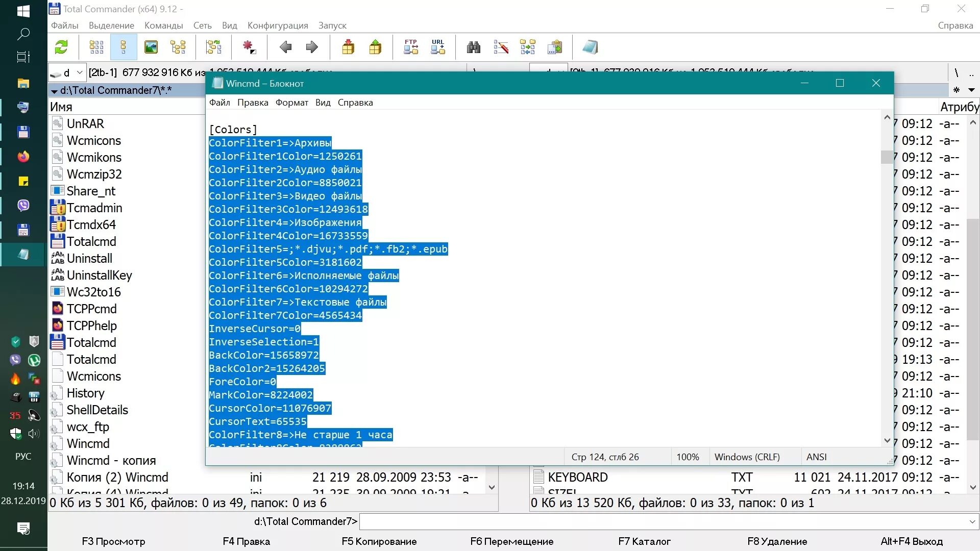Open Конфигурация menu in Total Commander
980x551 pixels.
click(277, 26)
